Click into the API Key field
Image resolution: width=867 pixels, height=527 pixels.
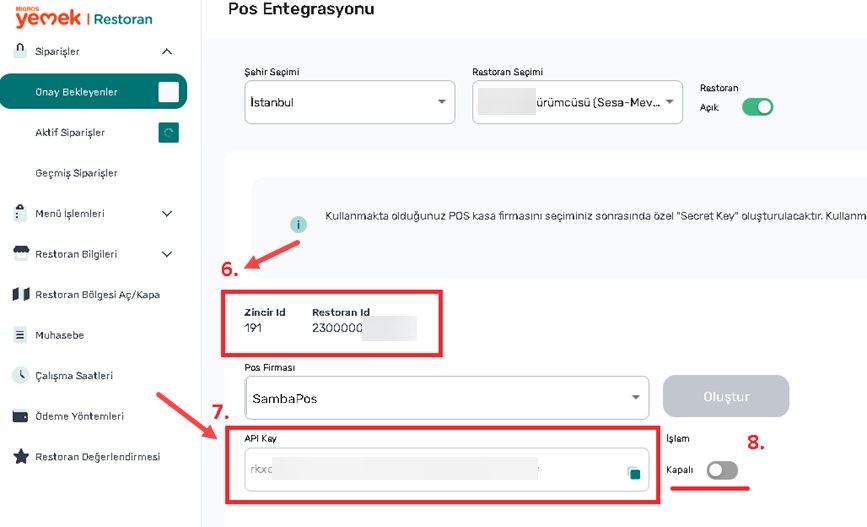coord(430,468)
